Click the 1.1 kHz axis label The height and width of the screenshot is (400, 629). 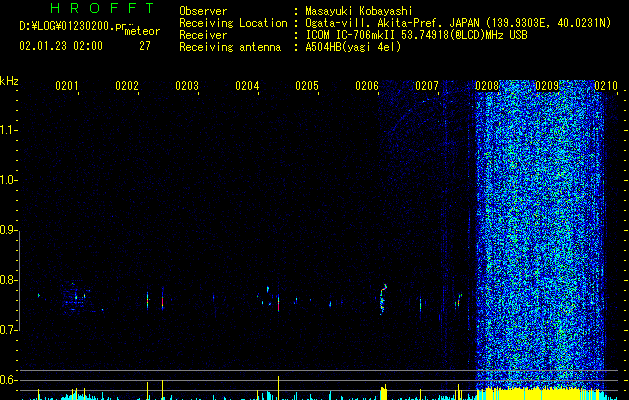coord(8,130)
